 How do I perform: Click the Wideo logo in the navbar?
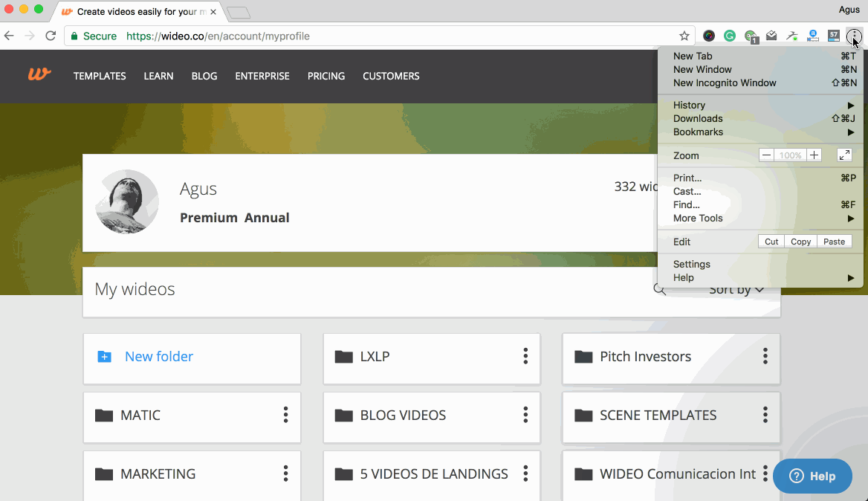click(39, 74)
